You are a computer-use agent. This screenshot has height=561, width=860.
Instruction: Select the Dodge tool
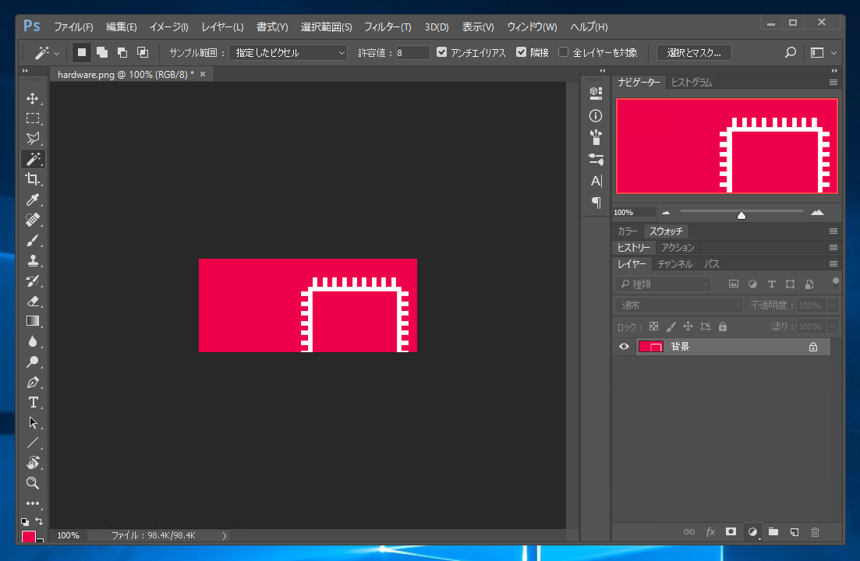click(x=32, y=362)
